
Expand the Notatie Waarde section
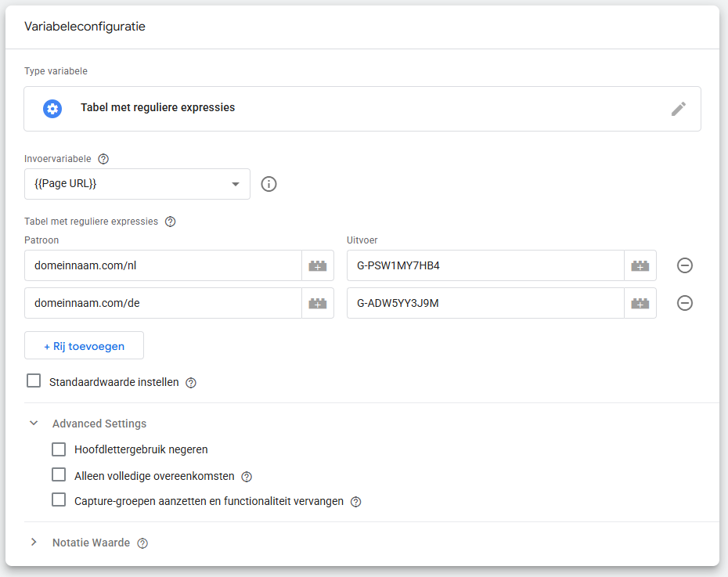click(x=34, y=543)
